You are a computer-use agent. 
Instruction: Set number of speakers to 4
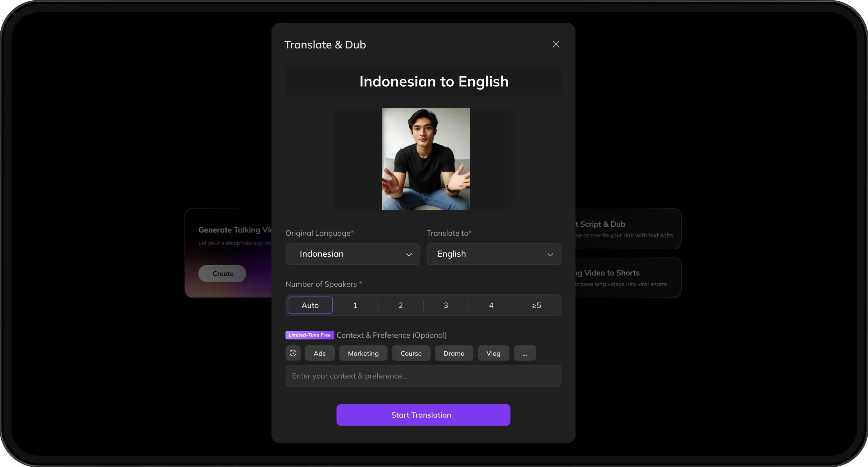pyautogui.click(x=491, y=305)
